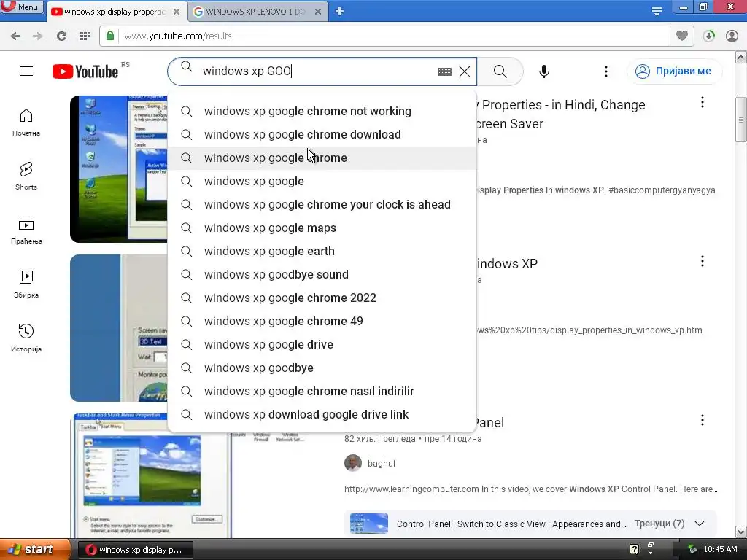Start voice search with the microphone
Screen dimensions: 747x560
pyautogui.click(x=544, y=71)
